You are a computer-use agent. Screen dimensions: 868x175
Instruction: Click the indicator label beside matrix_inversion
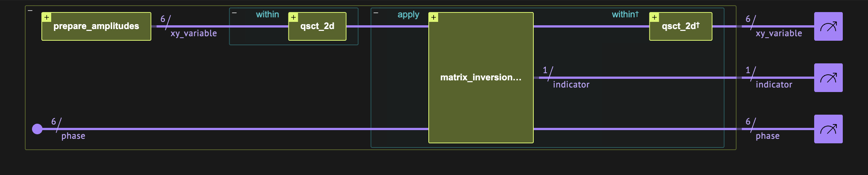click(x=571, y=84)
